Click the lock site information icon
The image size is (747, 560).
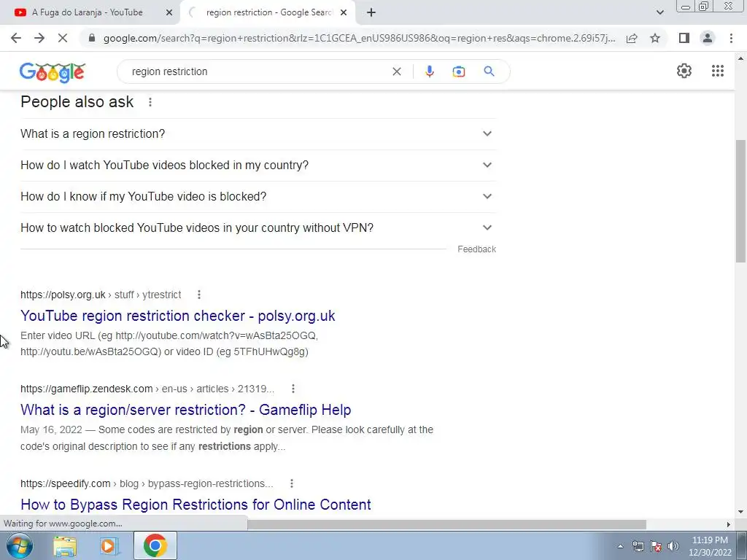click(92, 38)
